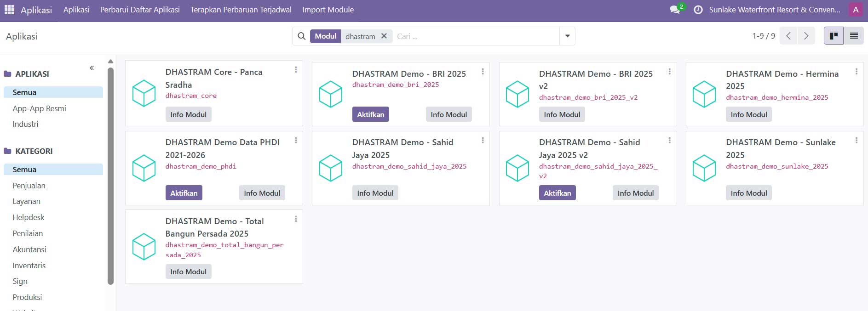Remove the dhastram Modul filter
The width and height of the screenshot is (868, 311).
(x=384, y=36)
